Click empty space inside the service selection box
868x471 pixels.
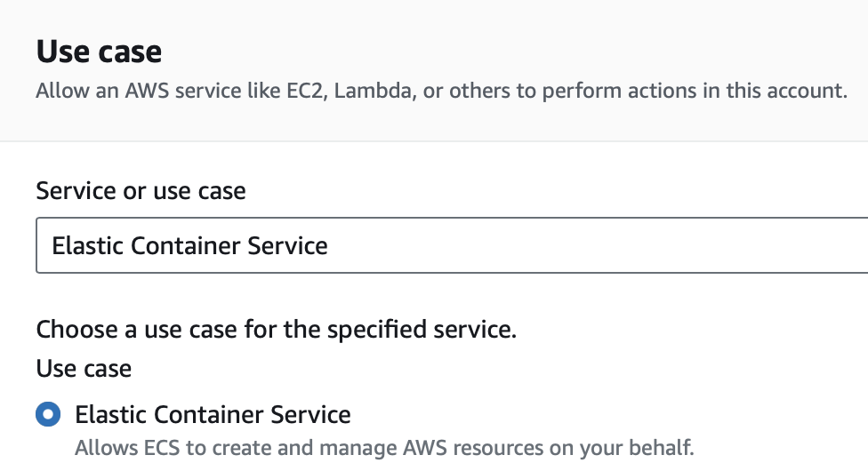pos(623,245)
